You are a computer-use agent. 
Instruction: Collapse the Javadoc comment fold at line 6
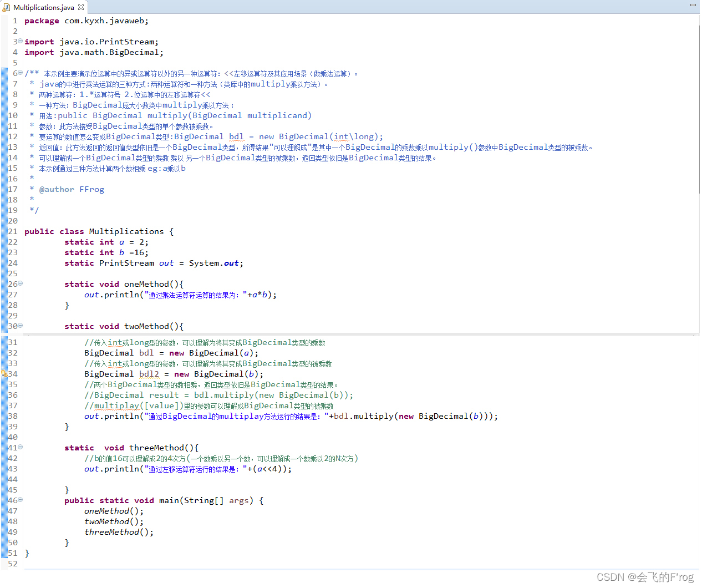point(21,73)
